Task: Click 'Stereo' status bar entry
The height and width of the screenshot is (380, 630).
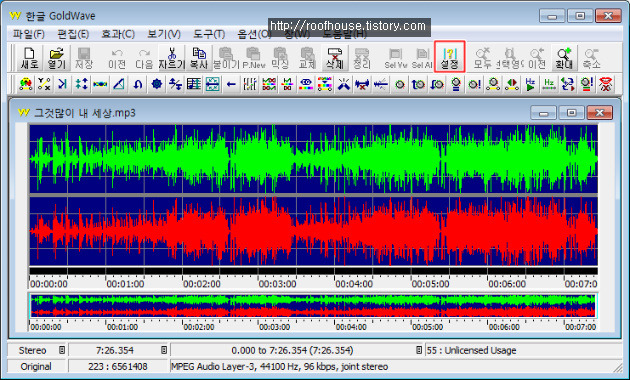Action: 33,350
